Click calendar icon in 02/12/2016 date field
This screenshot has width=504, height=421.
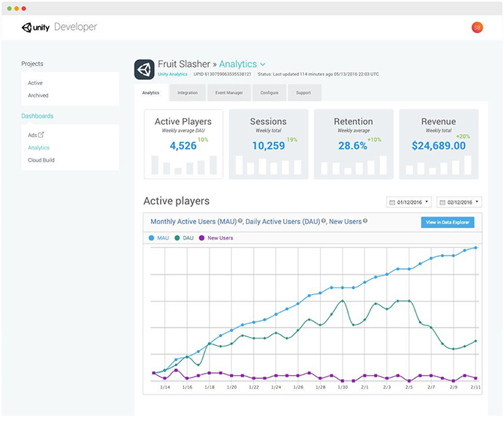442,202
